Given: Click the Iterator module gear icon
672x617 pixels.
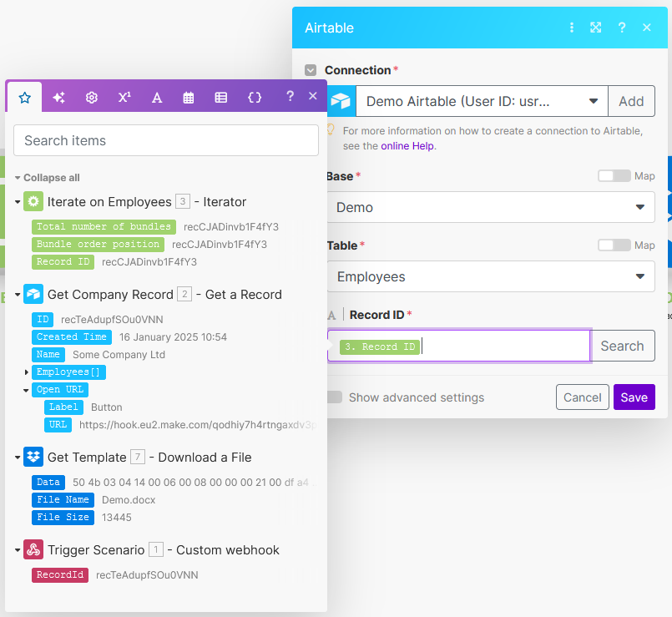Looking at the screenshot, I should point(33,201).
